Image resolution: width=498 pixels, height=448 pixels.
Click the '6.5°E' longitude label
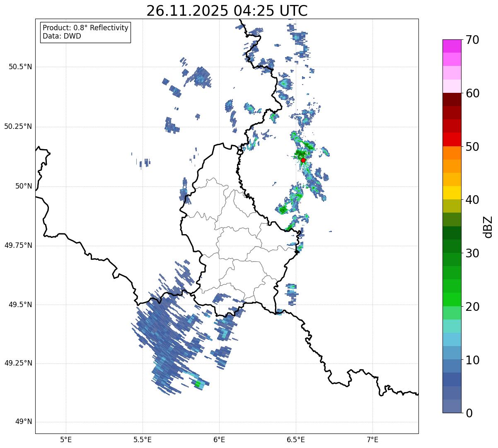click(296, 439)
